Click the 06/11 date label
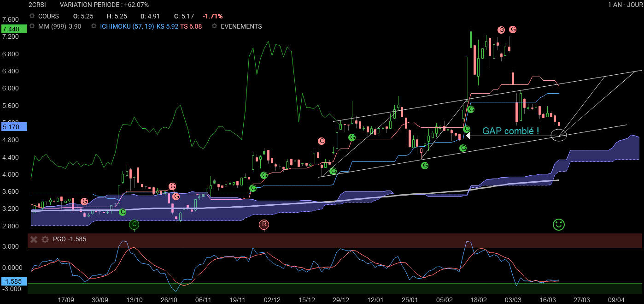This screenshot has height=304, width=644. [x=203, y=300]
